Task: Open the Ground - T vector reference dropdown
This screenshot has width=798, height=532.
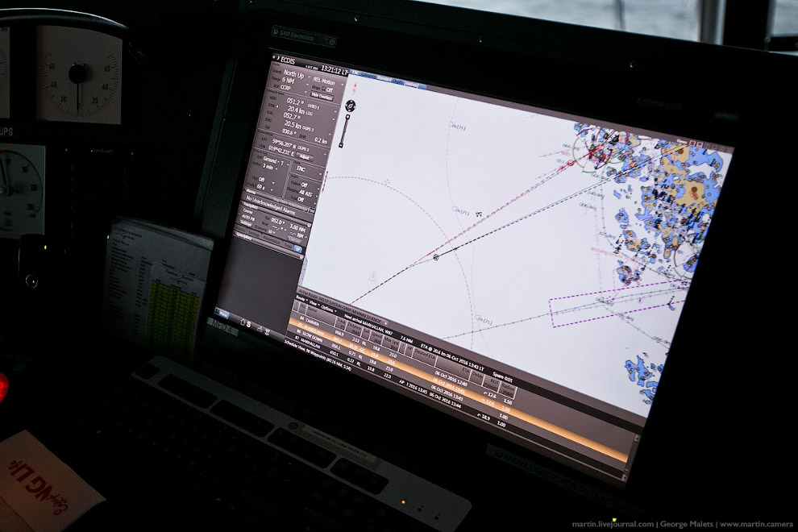Action: tap(275, 161)
